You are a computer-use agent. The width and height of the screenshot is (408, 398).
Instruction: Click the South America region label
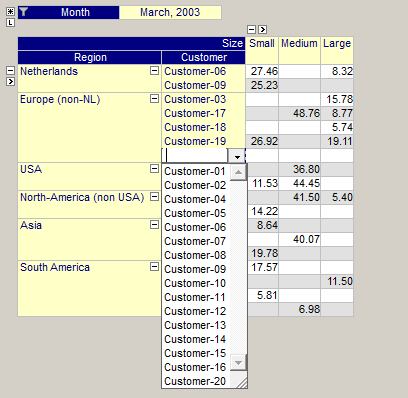(55, 267)
